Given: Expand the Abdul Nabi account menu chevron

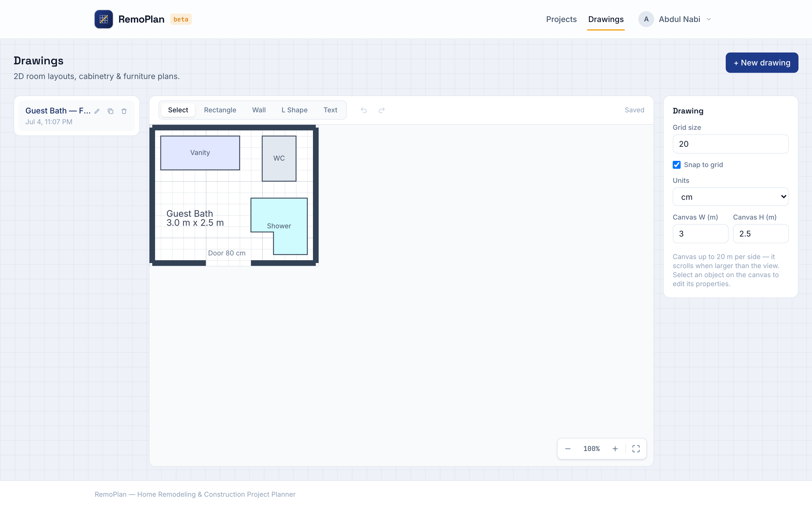Looking at the screenshot, I should 709,19.
